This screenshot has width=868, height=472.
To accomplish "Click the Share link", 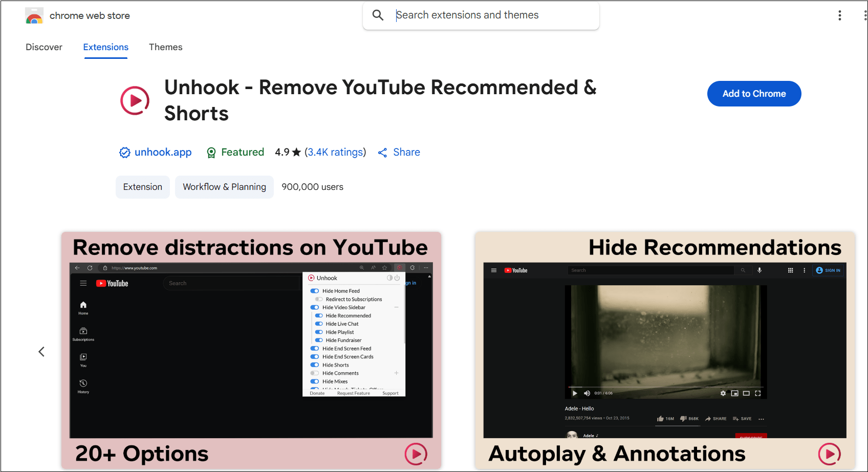I will coord(399,152).
